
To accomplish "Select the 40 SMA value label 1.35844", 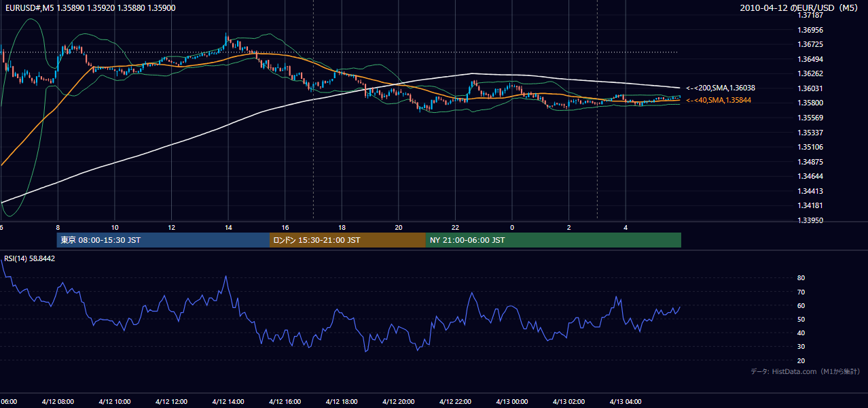I will click(717, 100).
